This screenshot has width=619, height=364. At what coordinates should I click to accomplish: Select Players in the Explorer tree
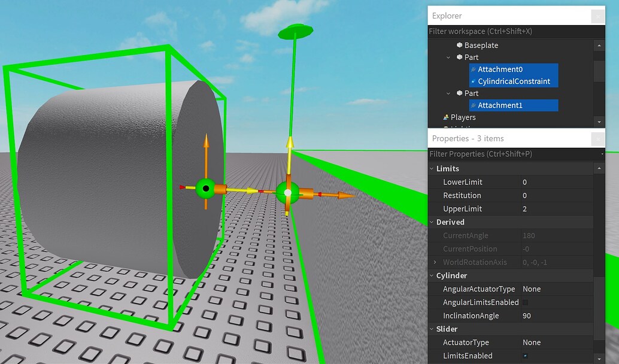click(463, 117)
